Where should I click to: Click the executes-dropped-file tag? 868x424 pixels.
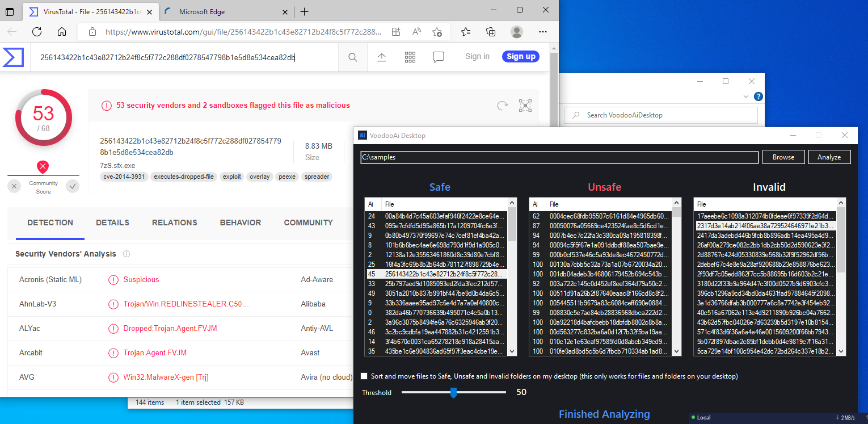(x=184, y=177)
